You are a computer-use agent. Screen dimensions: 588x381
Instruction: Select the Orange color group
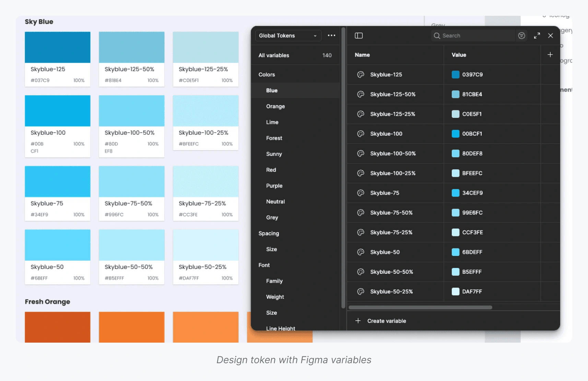point(275,107)
